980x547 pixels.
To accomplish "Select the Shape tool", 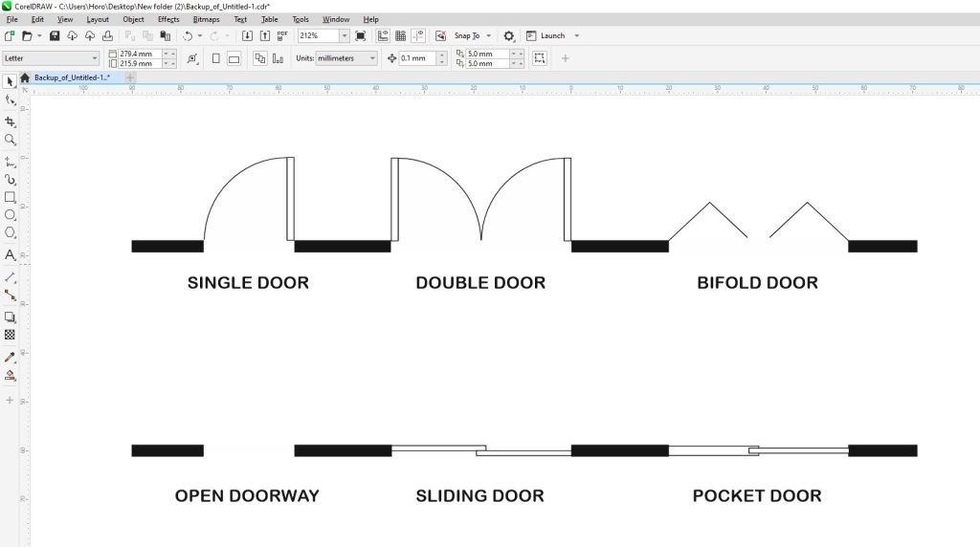I will click(10, 99).
